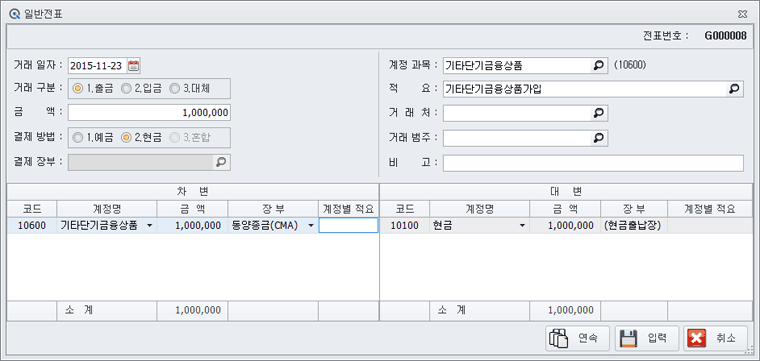Click the 계정별 적요 edit cell in 차변

pyautogui.click(x=348, y=225)
